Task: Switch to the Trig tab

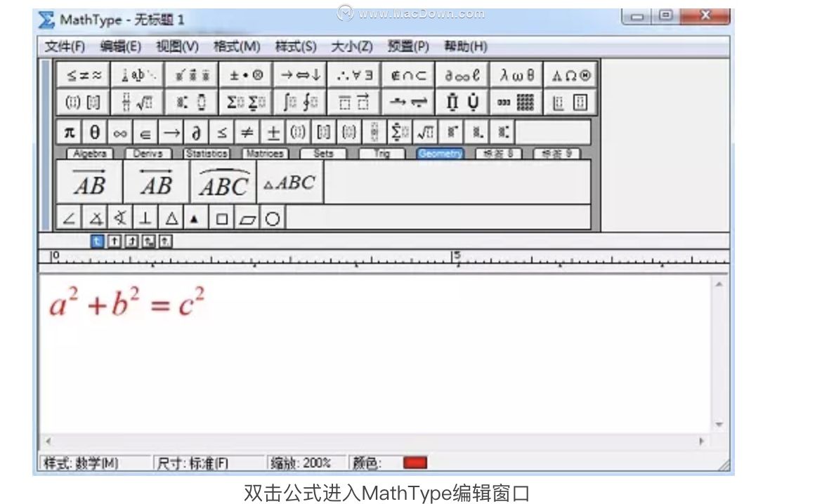Action: coord(381,154)
